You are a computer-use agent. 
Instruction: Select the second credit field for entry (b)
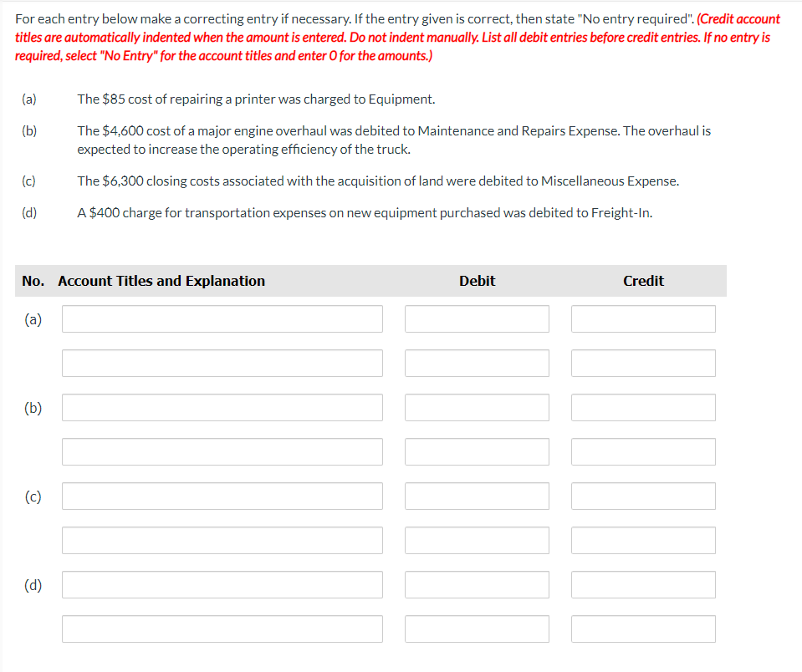pos(642,451)
